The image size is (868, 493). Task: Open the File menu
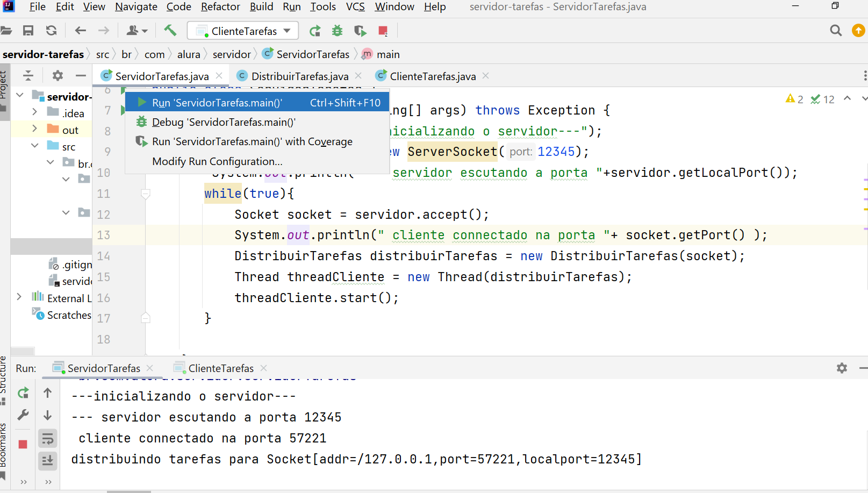tap(37, 7)
